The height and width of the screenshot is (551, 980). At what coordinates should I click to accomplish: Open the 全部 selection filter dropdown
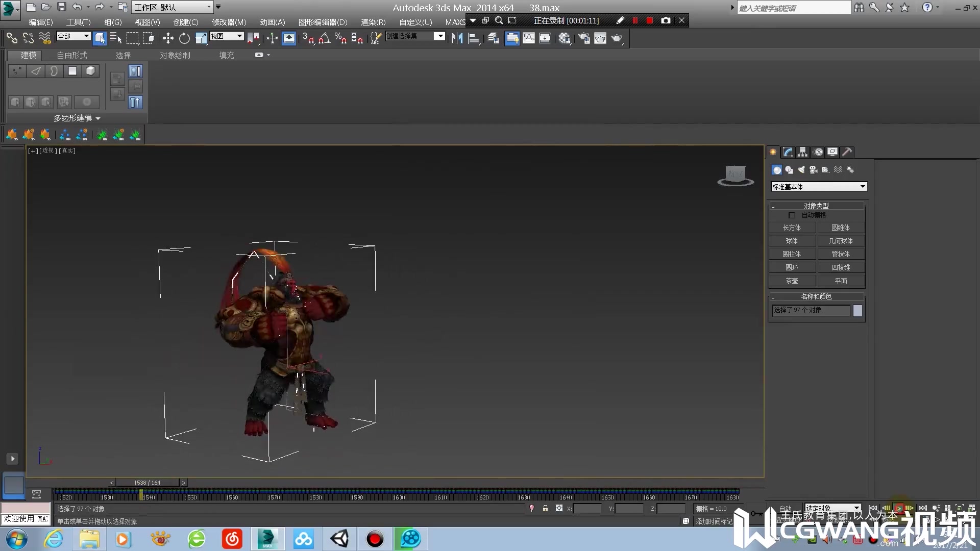[x=73, y=36]
